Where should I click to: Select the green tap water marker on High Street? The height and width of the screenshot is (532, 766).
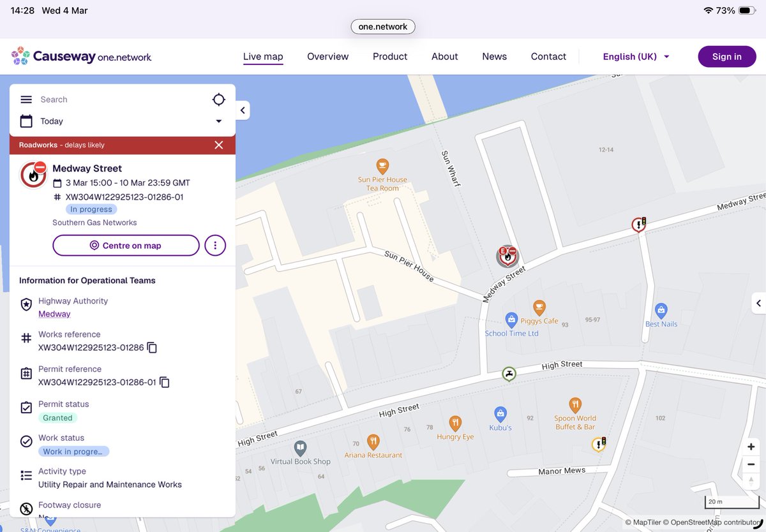508,374
